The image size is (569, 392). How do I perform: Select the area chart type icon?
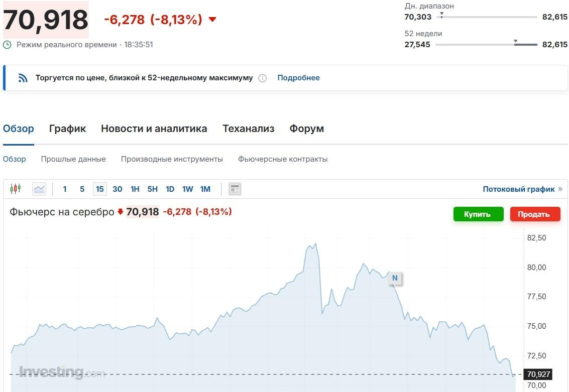pyautogui.click(x=39, y=189)
